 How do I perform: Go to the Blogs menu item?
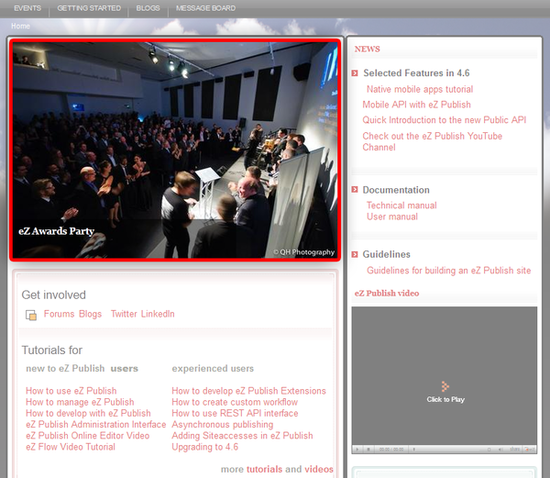tap(148, 8)
